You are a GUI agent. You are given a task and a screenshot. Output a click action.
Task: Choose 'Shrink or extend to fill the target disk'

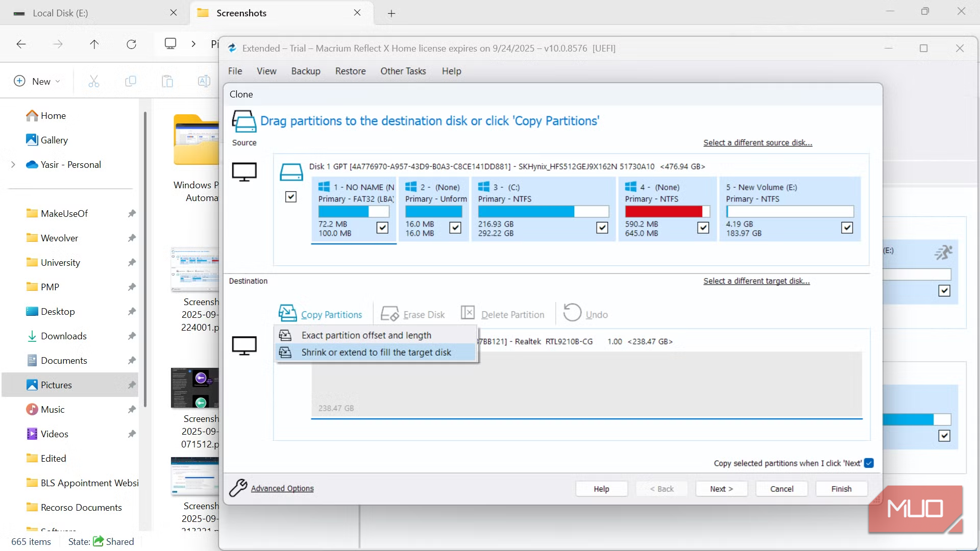point(376,352)
